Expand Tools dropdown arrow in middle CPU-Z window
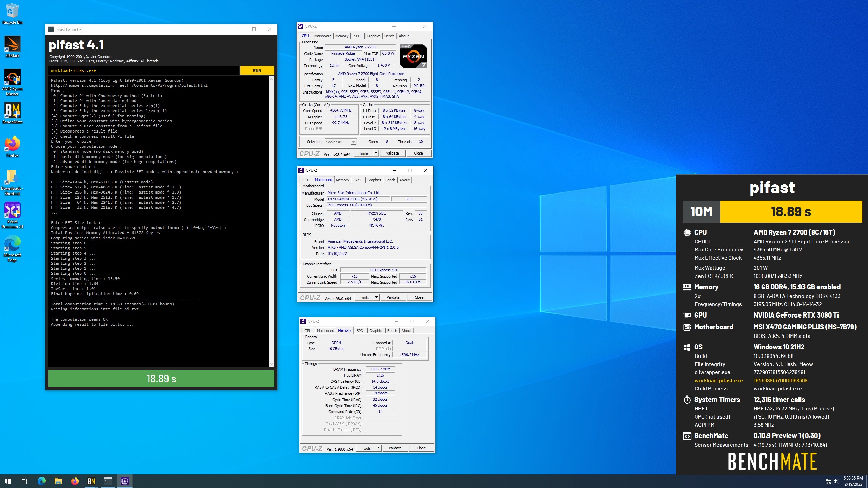 pos(376,297)
